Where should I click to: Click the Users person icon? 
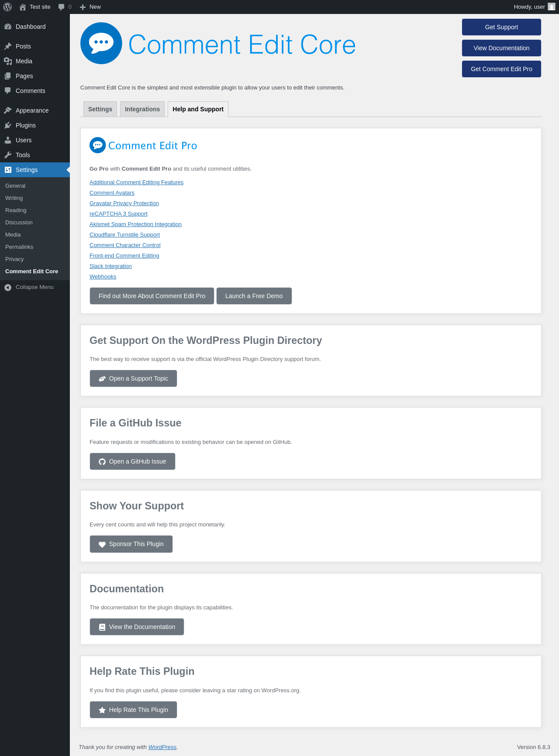pyautogui.click(x=8, y=140)
